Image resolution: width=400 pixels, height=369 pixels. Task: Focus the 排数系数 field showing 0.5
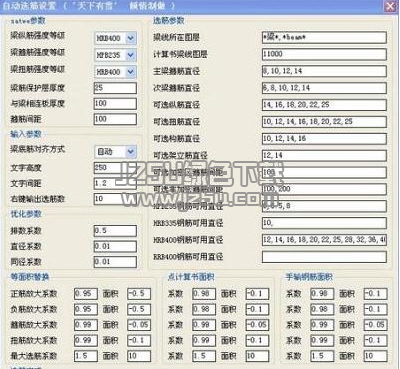115,231
